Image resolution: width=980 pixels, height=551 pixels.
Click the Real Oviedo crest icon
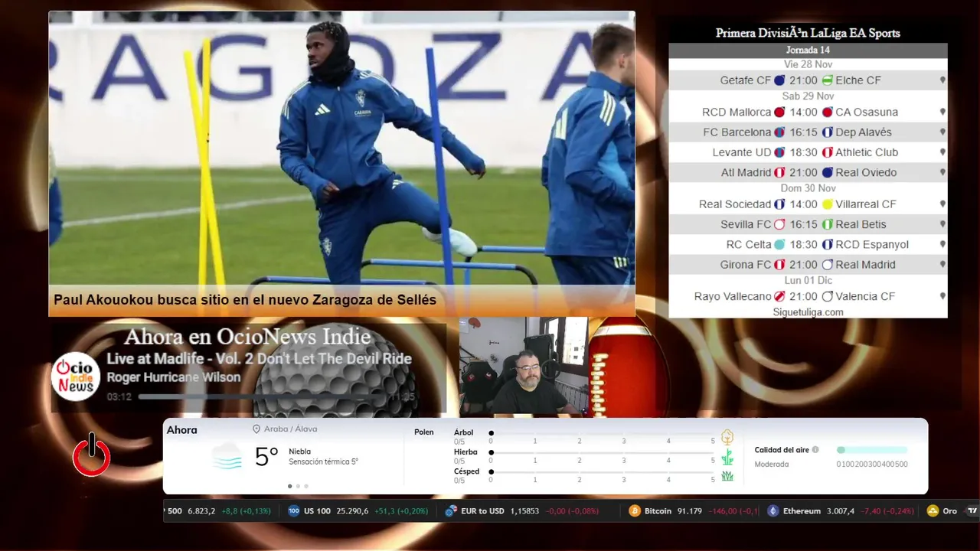coord(827,173)
